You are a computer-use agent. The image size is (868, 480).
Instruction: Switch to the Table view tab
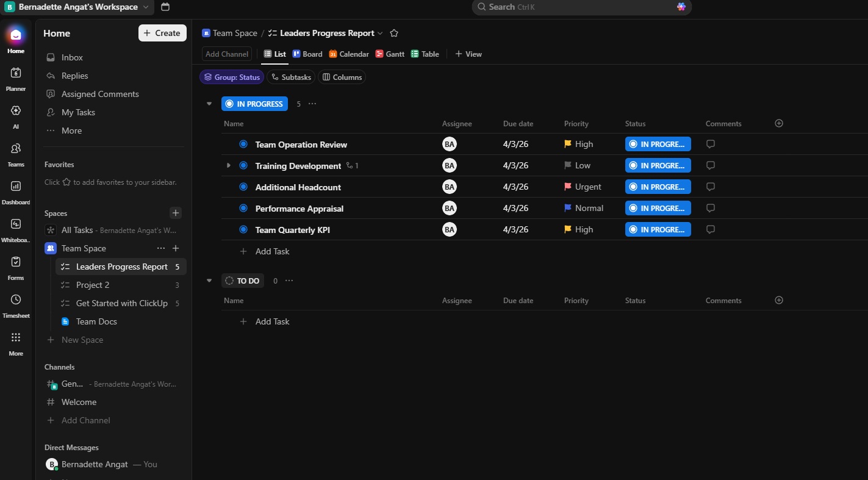click(425, 54)
